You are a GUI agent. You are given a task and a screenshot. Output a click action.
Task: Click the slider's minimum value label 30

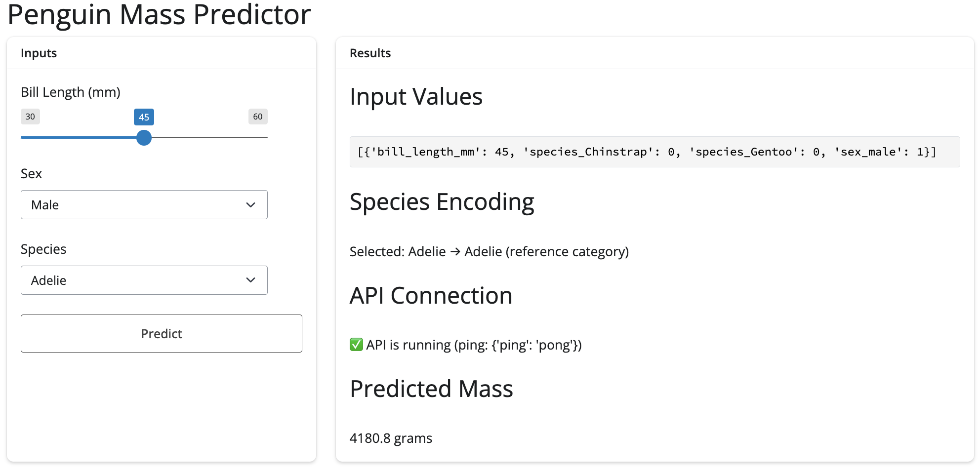tap(30, 117)
